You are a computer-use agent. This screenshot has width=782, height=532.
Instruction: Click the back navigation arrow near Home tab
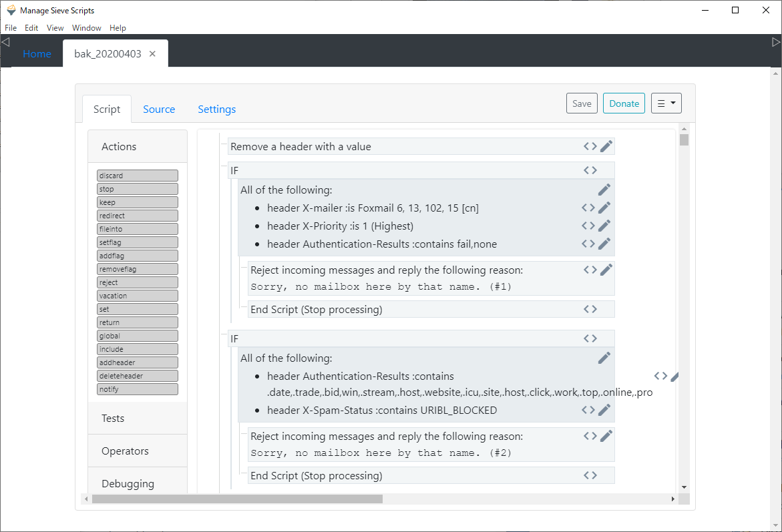point(5,41)
